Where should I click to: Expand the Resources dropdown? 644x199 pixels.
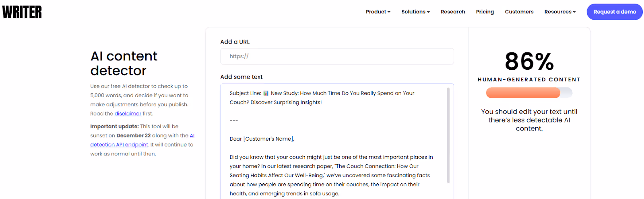pos(559,12)
